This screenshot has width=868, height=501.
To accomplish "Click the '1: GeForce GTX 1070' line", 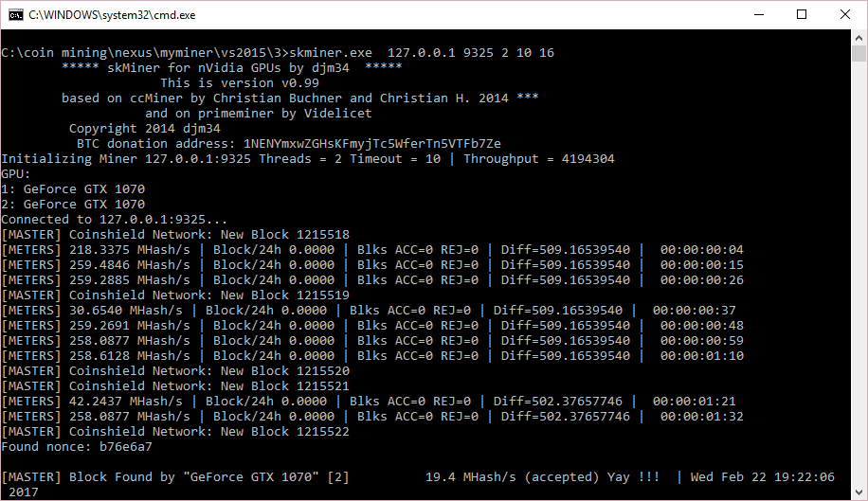I will pyautogui.click(x=73, y=189).
